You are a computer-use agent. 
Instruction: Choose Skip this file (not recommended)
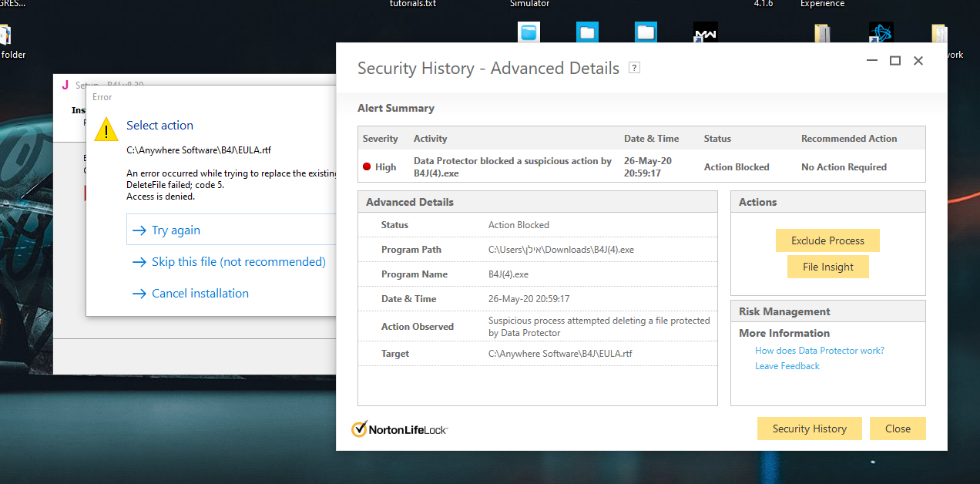(229, 262)
